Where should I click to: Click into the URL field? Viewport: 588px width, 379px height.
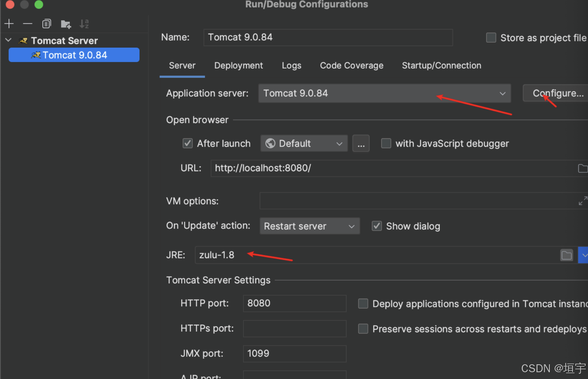pos(393,168)
